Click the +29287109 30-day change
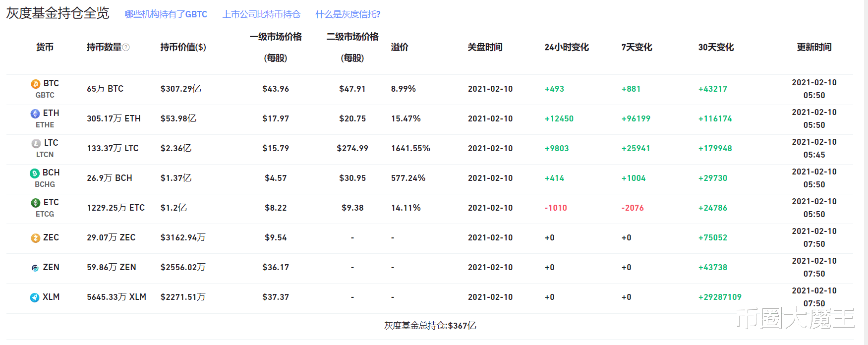This screenshot has height=345, width=868. point(720,297)
